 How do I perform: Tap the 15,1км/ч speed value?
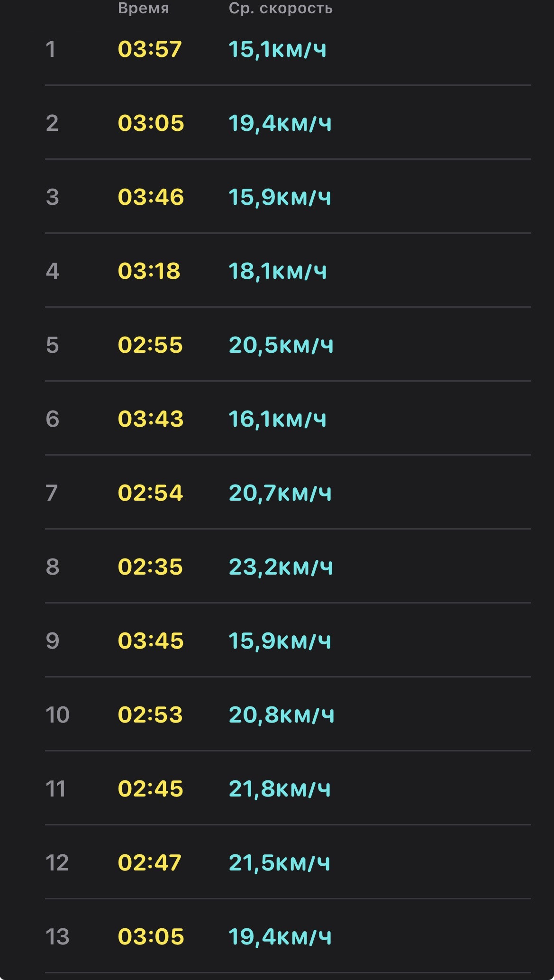coord(278,49)
